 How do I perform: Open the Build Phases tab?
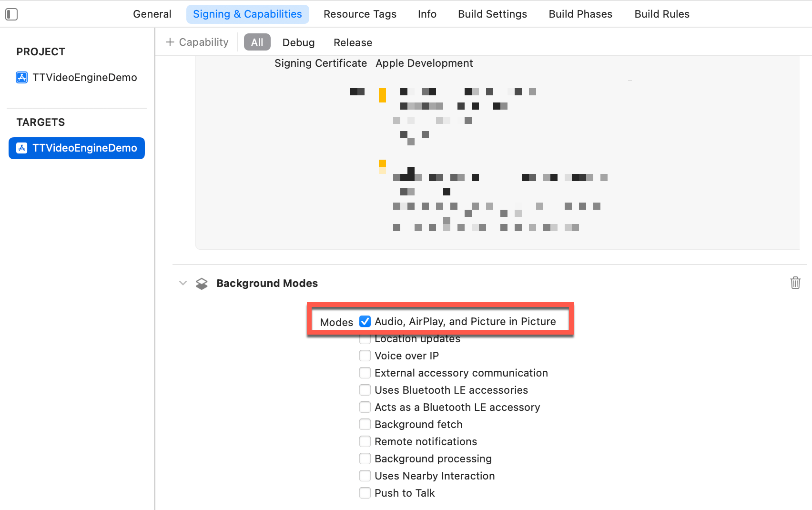580,14
